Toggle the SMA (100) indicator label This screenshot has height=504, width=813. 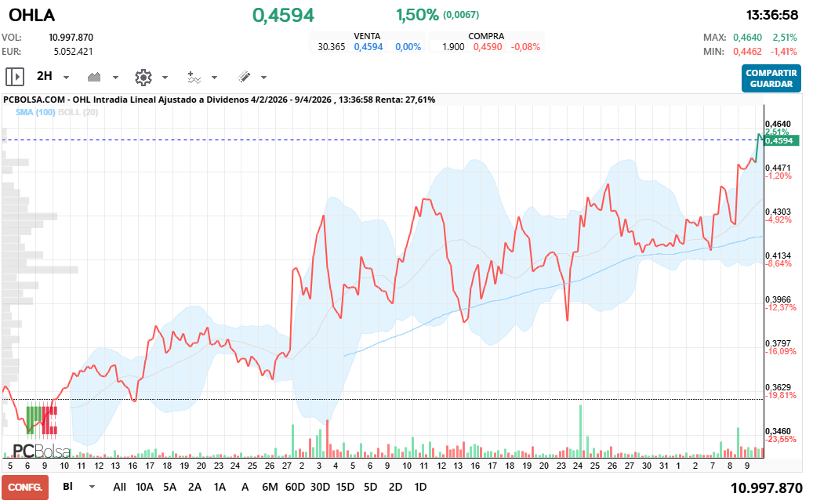click(x=35, y=113)
